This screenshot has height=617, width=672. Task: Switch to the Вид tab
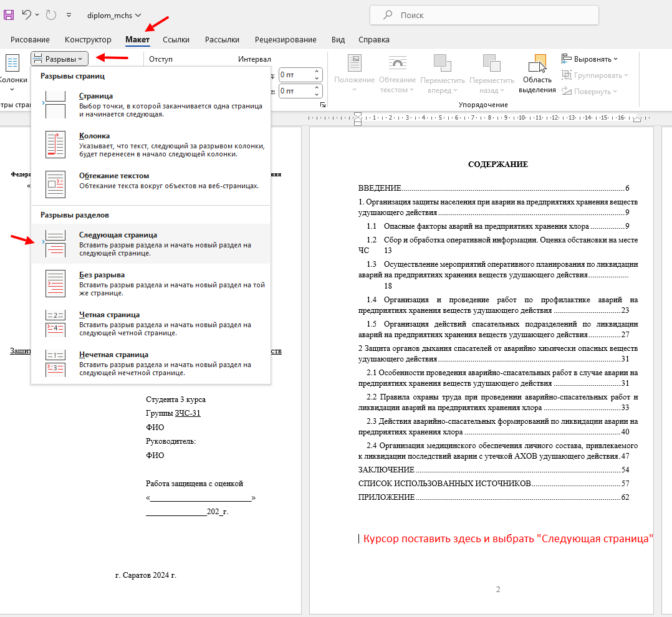point(338,39)
